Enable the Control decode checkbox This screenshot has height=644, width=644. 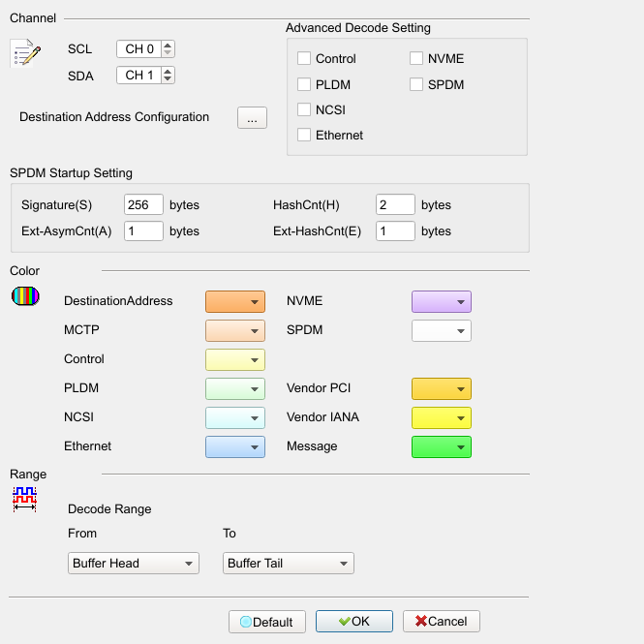click(x=304, y=58)
